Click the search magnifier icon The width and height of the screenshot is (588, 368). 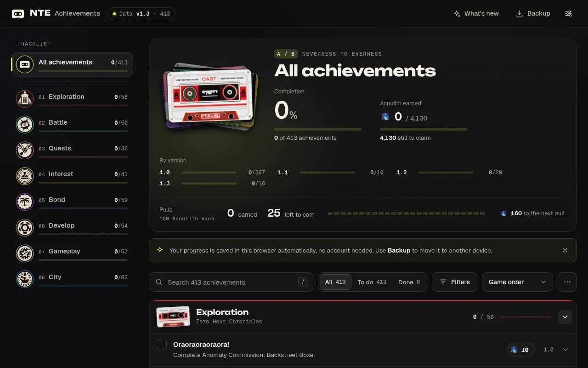[x=159, y=282]
